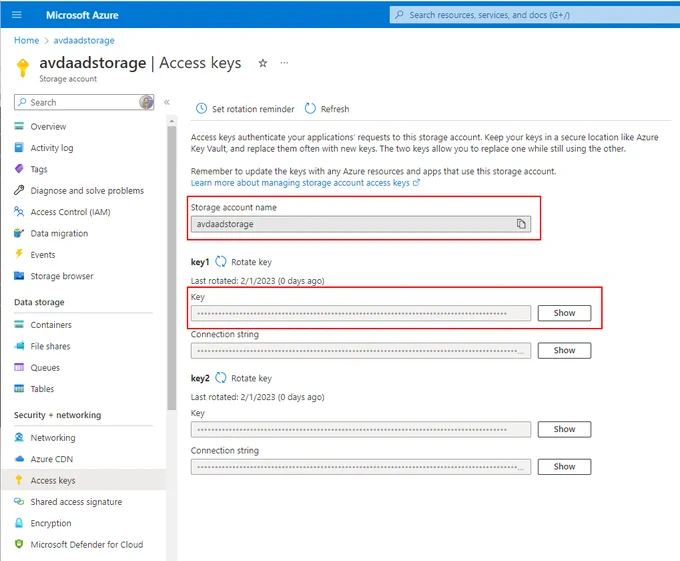Image resolution: width=680 pixels, height=561 pixels.
Task: Click the Tags icon in sidebar
Action: [19, 169]
